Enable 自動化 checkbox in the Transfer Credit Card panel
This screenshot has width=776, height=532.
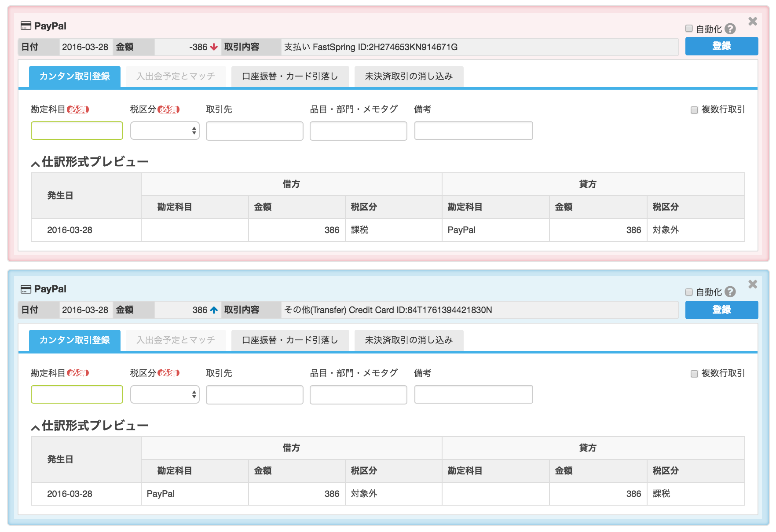(x=689, y=292)
